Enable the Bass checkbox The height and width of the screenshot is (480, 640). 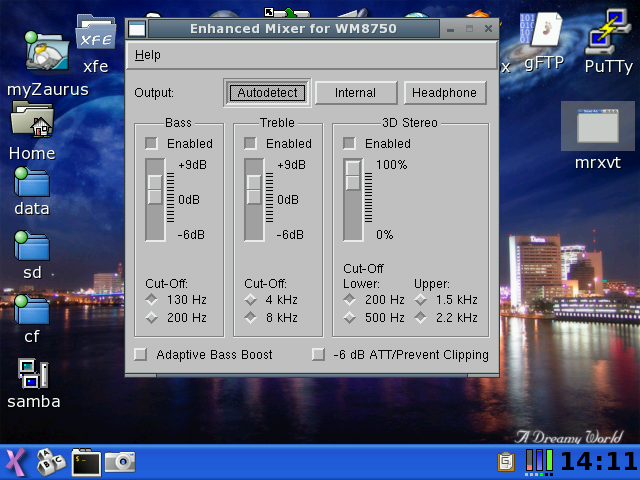pos(152,143)
